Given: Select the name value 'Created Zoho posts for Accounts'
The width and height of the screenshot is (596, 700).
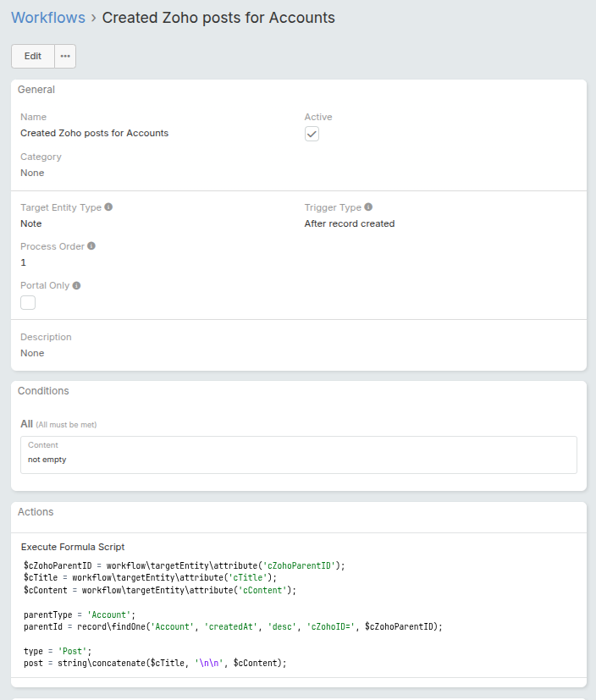Looking at the screenshot, I should (94, 133).
